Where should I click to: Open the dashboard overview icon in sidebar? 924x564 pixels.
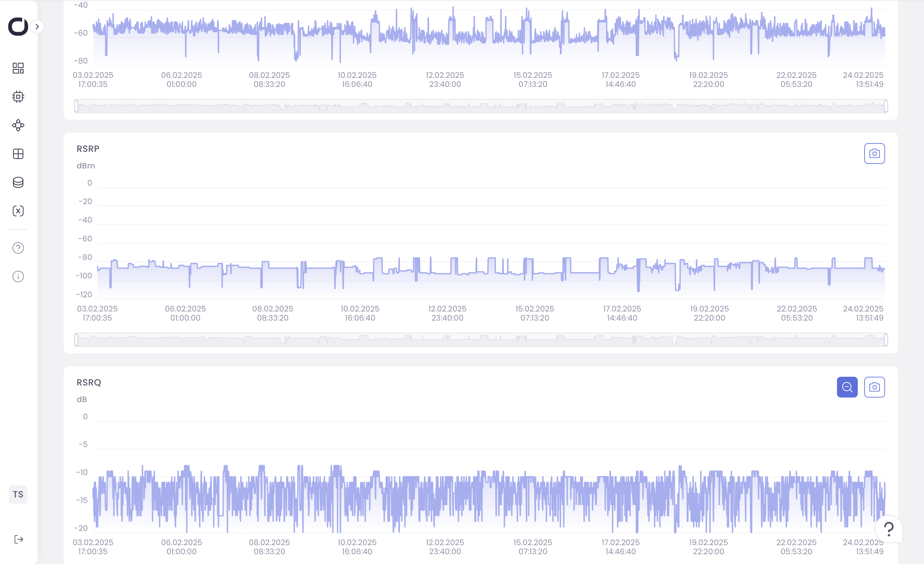[18, 68]
